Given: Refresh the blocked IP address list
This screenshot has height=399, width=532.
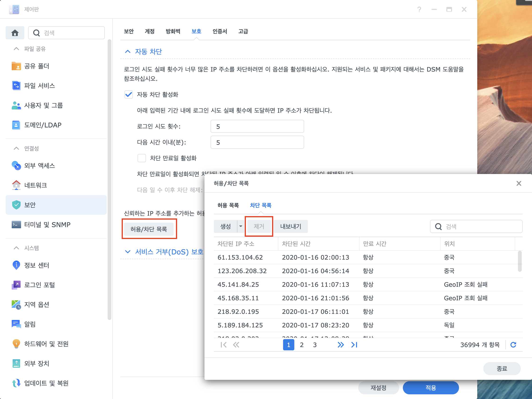Looking at the screenshot, I should pos(514,345).
